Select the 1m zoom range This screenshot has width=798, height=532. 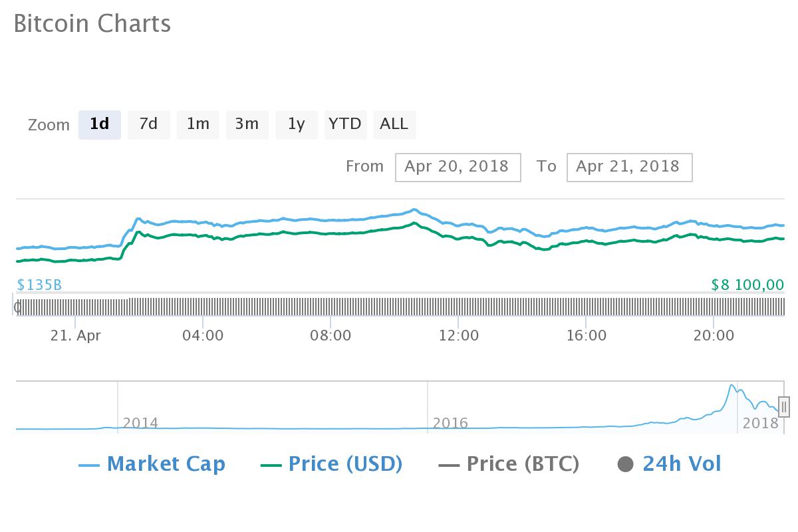(x=198, y=124)
